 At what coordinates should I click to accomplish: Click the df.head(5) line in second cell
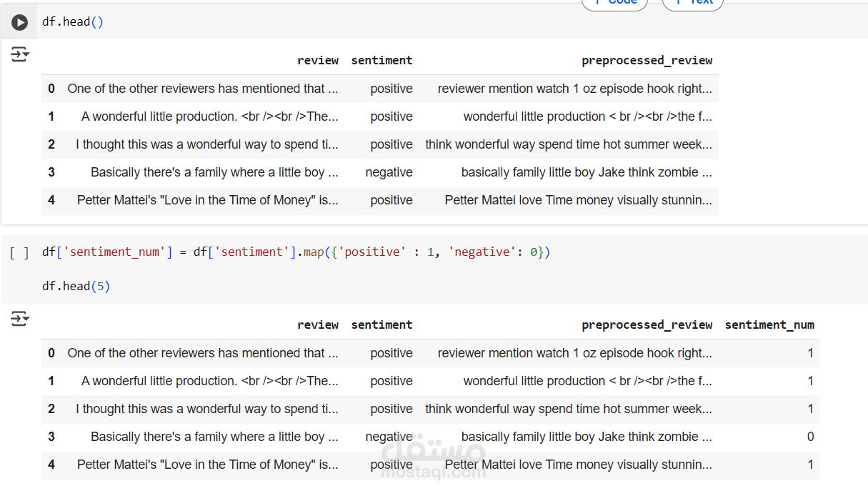[76, 285]
